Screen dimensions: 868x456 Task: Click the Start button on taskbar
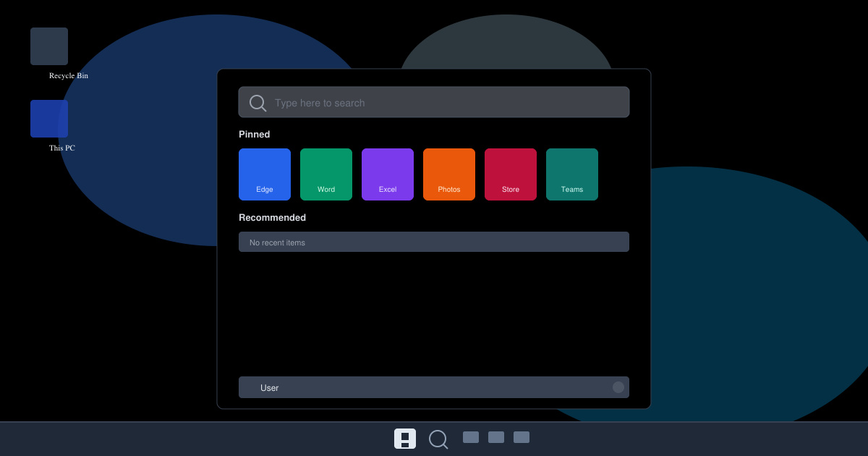tap(405, 439)
